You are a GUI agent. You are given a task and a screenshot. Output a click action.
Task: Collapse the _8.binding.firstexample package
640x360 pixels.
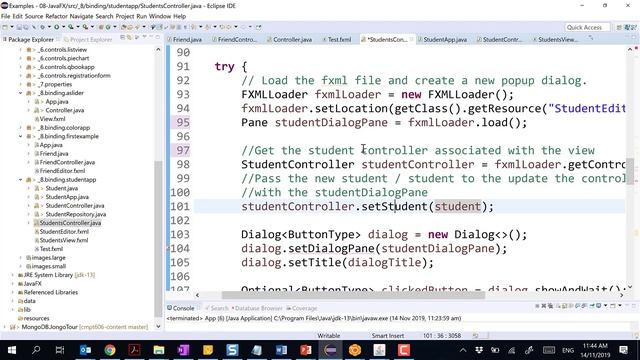coord(20,136)
